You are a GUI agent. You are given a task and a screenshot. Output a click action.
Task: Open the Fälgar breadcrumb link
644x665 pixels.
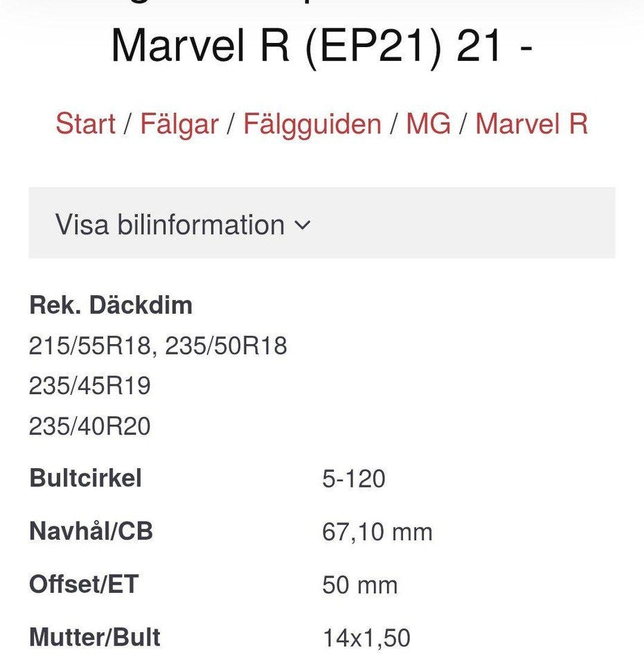tap(179, 125)
